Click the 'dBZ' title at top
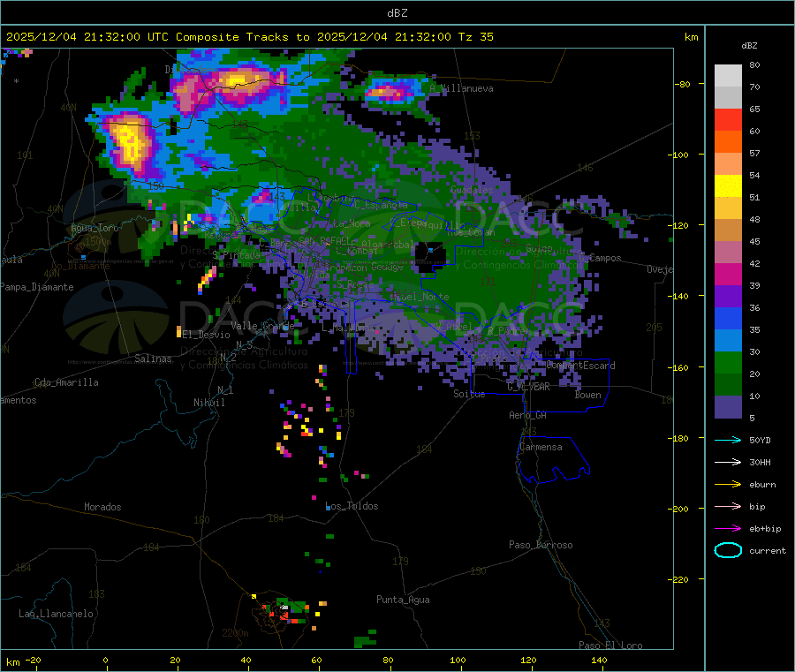This screenshot has width=795, height=672. coord(397,13)
